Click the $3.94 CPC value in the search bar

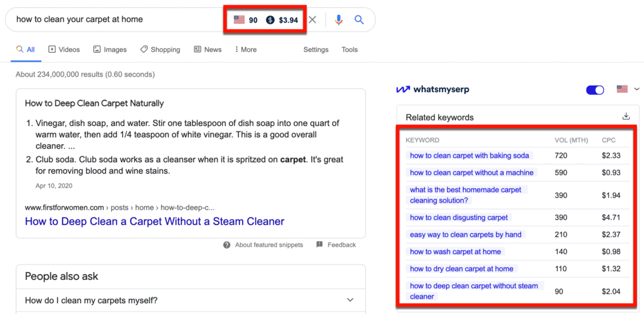(289, 20)
